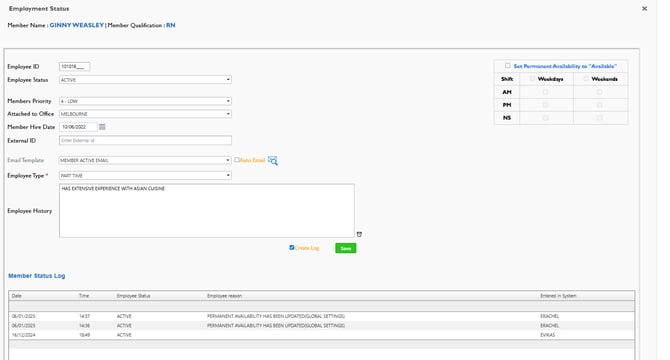Check NS shift Weekends availability
This screenshot has width=670, height=360.
(x=599, y=117)
